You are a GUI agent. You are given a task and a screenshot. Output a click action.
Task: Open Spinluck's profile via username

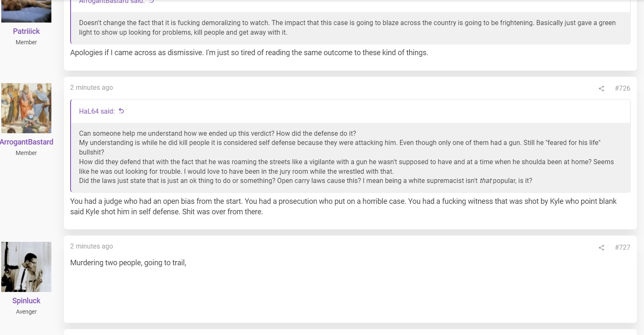26,301
